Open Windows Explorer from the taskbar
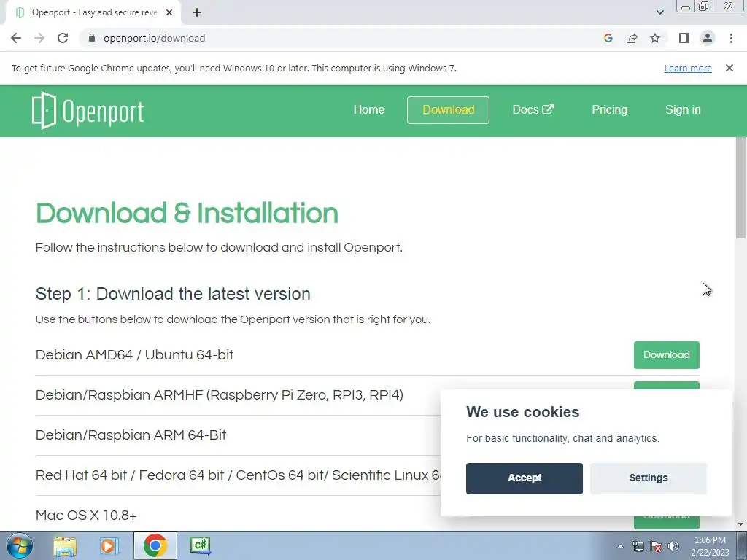 pyautogui.click(x=65, y=545)
